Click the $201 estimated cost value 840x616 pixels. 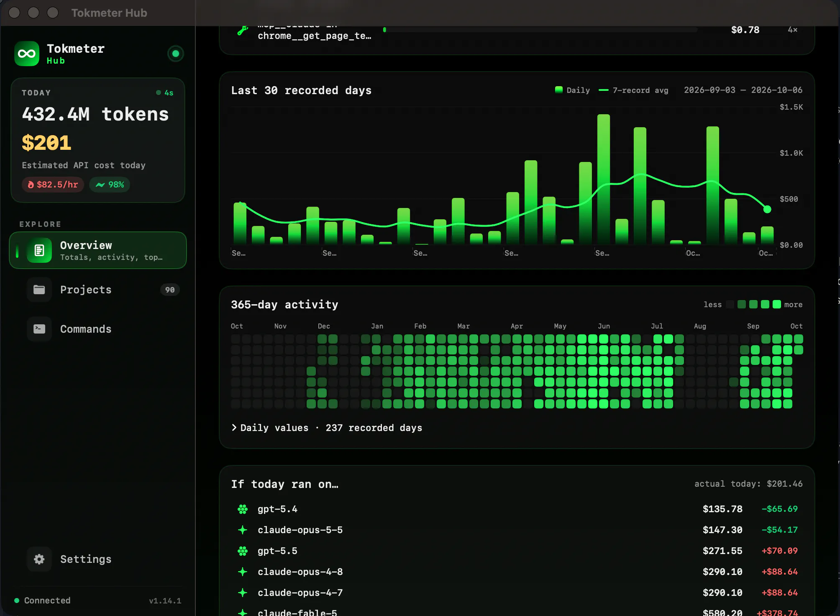click(46, 143)
